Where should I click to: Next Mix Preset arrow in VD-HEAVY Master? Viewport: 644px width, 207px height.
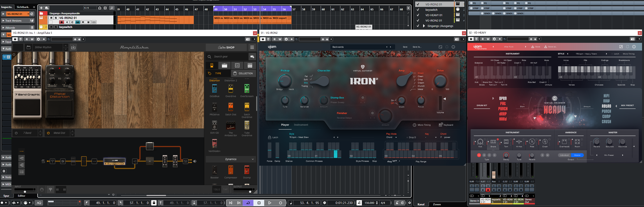click(622, 155)
